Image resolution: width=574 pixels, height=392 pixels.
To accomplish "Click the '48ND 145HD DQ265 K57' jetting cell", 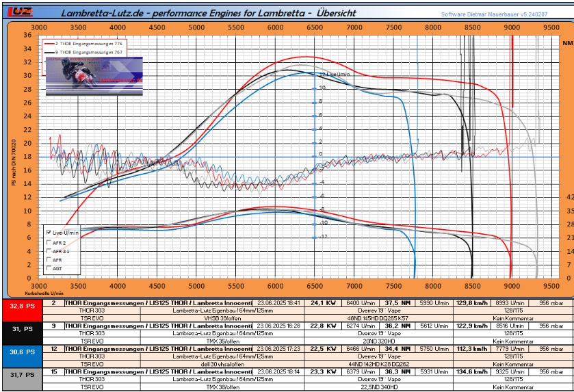I will [379, 318].
